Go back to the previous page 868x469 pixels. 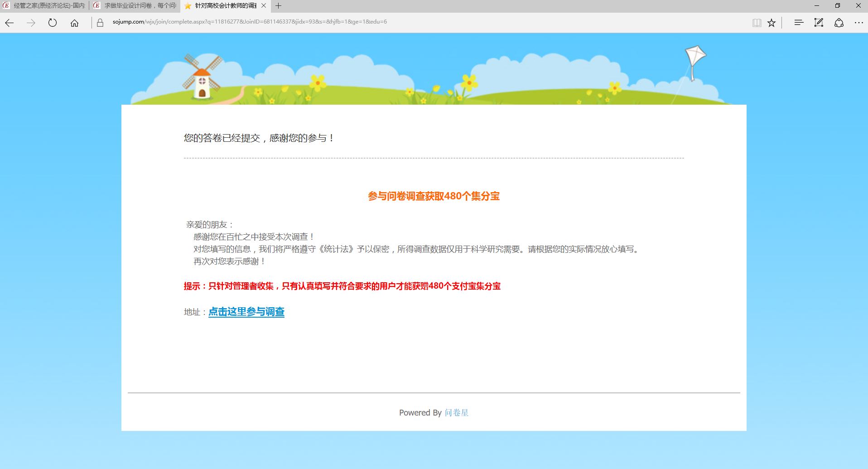(10, 23)
